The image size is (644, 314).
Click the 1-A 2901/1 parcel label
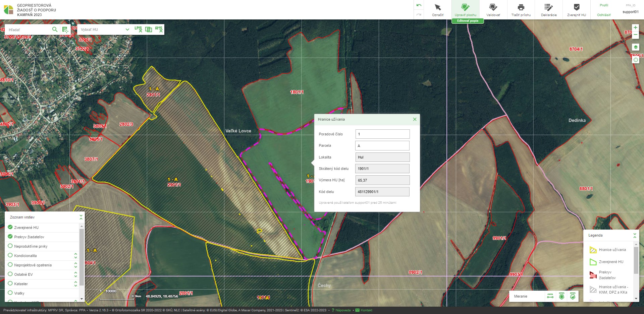coord(174,182)
